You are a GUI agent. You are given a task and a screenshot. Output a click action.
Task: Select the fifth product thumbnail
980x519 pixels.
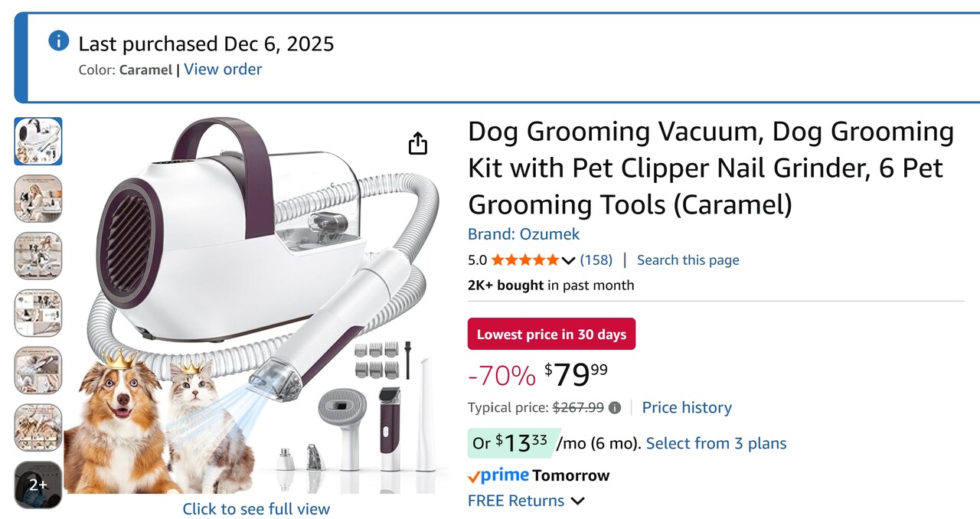[x=38, y=370]
